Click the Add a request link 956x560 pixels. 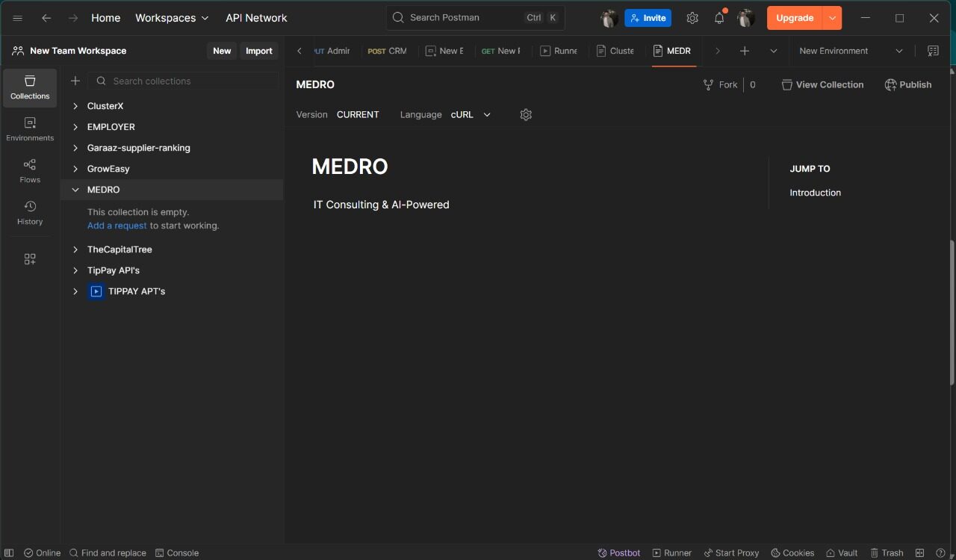117,225
